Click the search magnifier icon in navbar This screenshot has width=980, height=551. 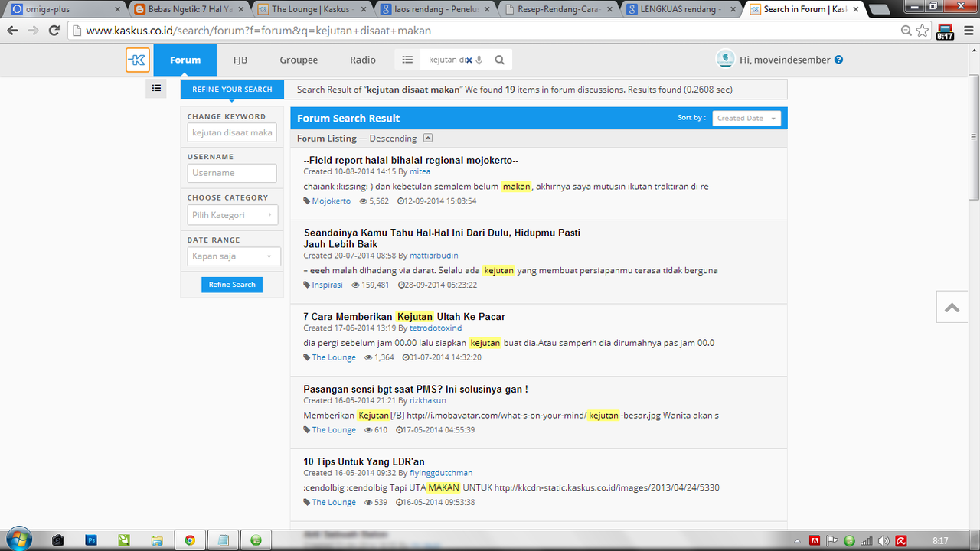click(499, 60)
